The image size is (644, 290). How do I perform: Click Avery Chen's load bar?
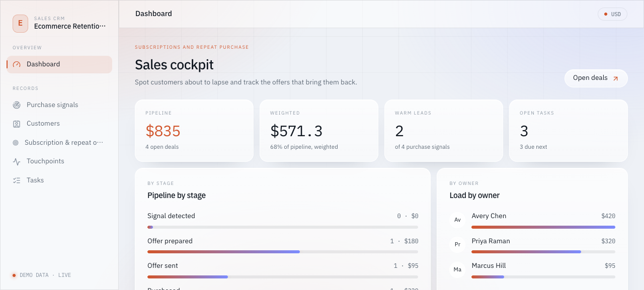543,227
